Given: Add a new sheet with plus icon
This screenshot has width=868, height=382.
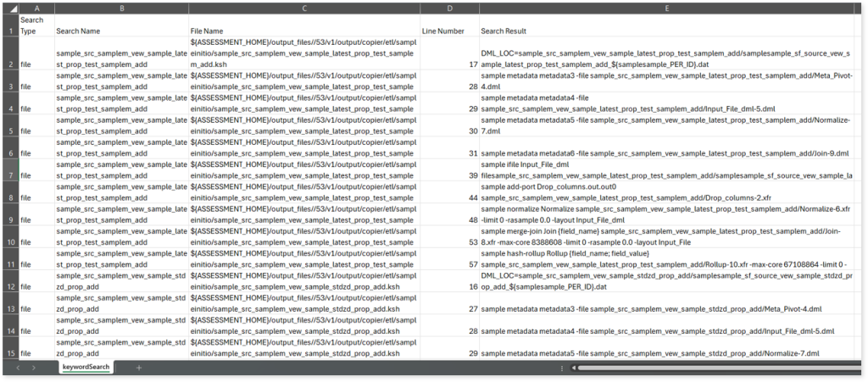Looking at the screenshot, I should tap(139, 368).
